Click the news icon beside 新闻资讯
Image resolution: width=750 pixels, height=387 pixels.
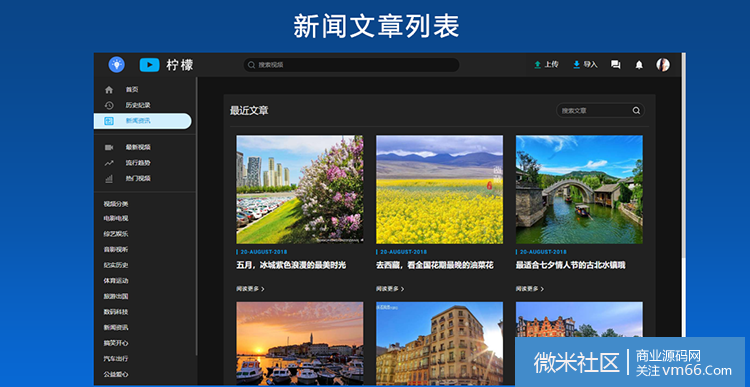coord(109,121)
